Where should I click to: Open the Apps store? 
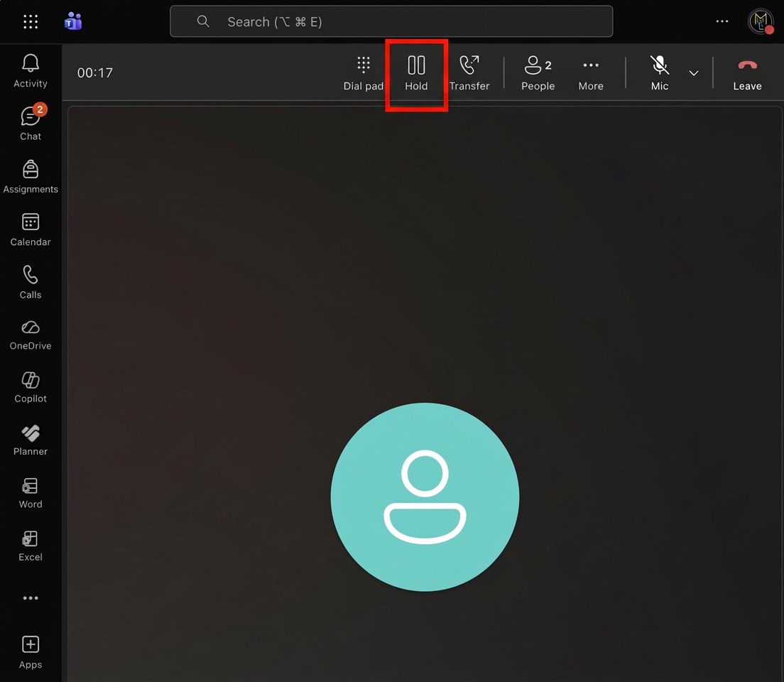(x=31, y=652)
